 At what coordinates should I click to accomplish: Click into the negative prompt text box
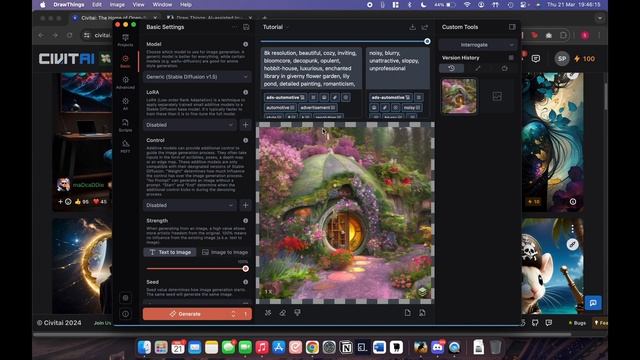pos(397,68)
